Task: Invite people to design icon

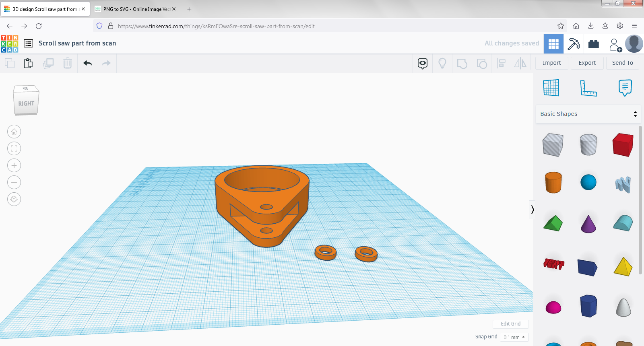Action: point(615,44)
